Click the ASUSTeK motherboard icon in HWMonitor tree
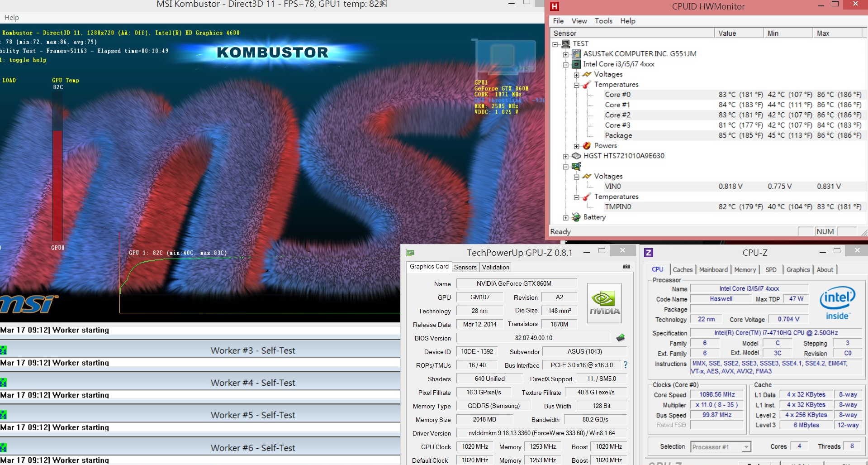Image resolution: width=868 pixels, height=465 pixels. 576,54
